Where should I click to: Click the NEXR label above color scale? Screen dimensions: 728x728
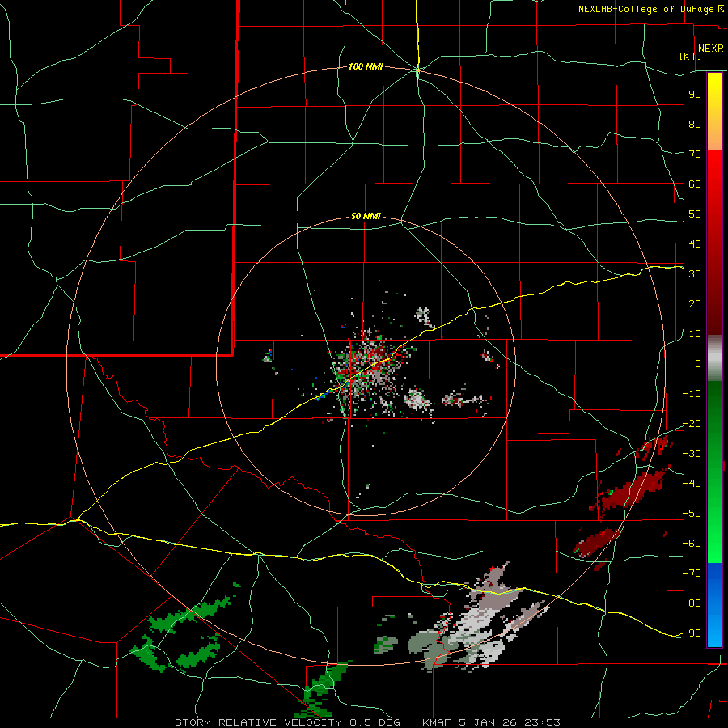(x=711, y=49)
